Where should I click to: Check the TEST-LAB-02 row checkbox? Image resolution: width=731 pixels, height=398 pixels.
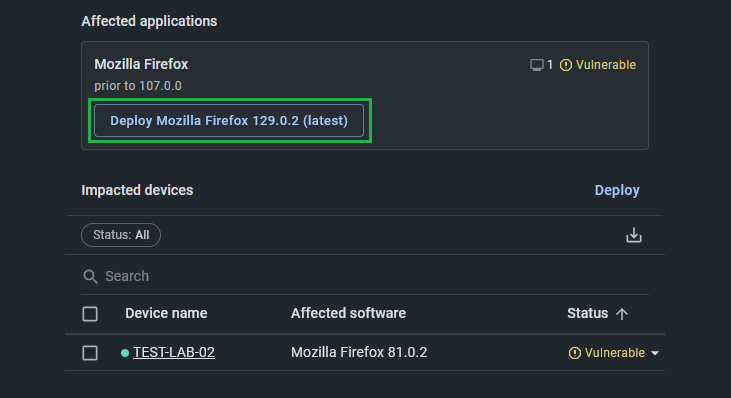pyautogui.click(x=90, y=353)
